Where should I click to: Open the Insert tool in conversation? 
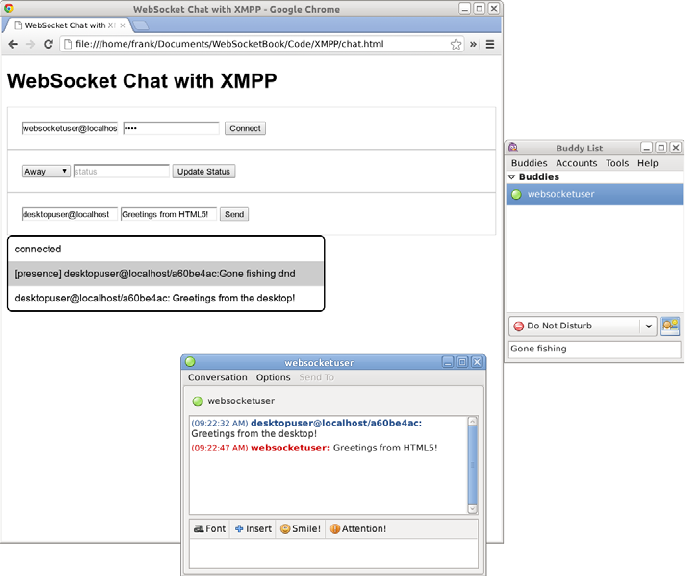[x=253, y=529]
